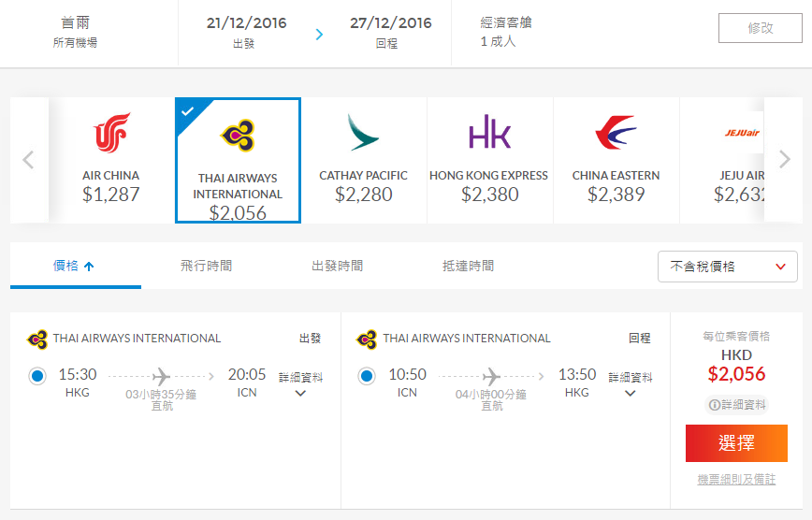Sort by 價格 price tab
Image resolution: width=812 pixels, height=520 pixels.
click(x=76, y=266)
